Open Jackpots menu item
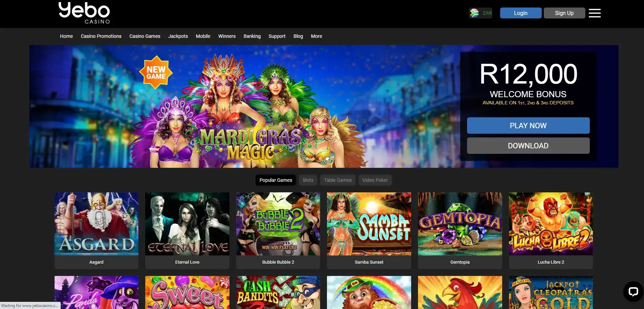Viewport: 644px width, 309px height. click(x=178, y=36)
